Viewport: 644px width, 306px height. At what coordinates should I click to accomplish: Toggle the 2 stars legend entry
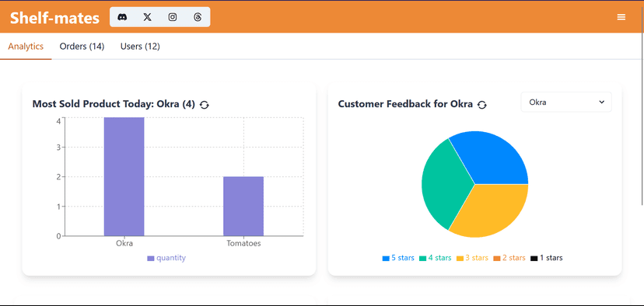pyautogui.click(x=509, y=258)
